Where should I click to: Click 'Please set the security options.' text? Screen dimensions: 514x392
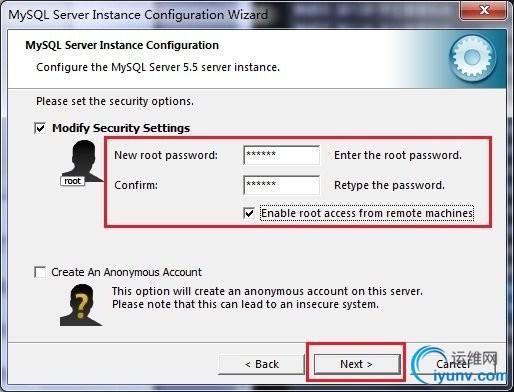[x=115, y=101]
